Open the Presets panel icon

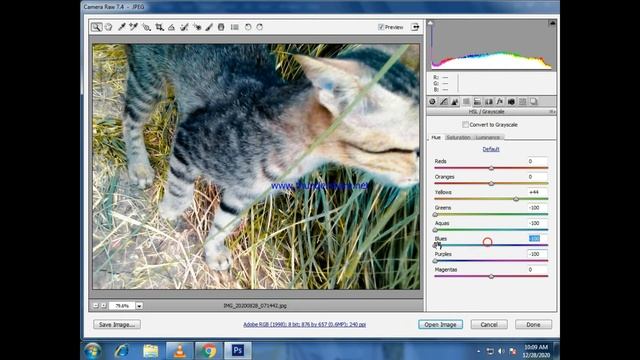(x=522, y=102)
